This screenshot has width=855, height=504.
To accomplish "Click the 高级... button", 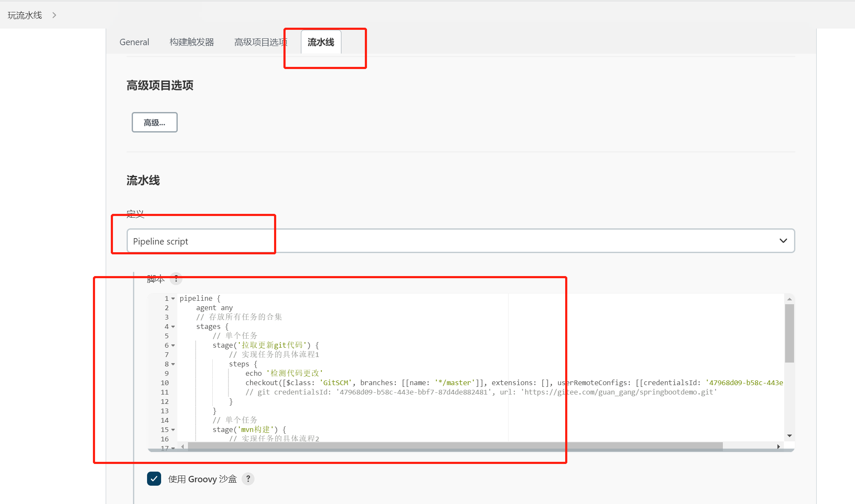I will point(154,123).
